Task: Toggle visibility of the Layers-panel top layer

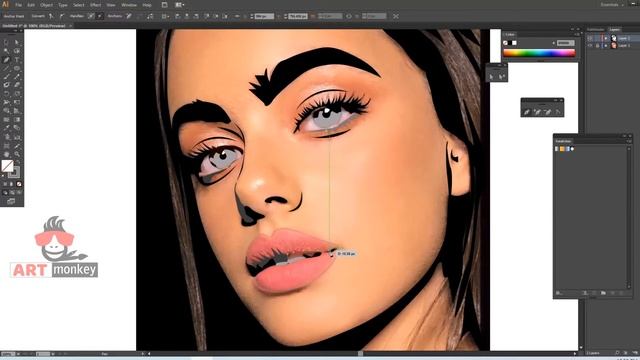Action: [589, 38]
